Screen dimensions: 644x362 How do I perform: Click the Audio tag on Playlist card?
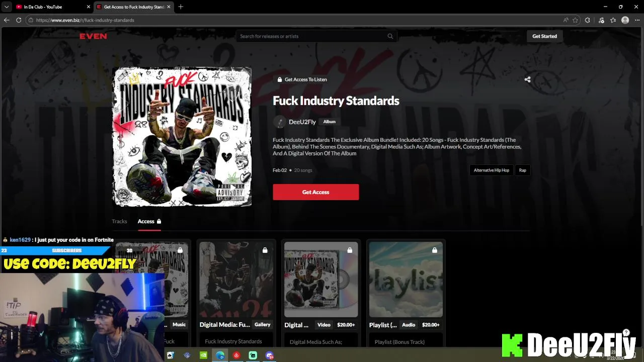pyautogui.click(x=409, y=325)
